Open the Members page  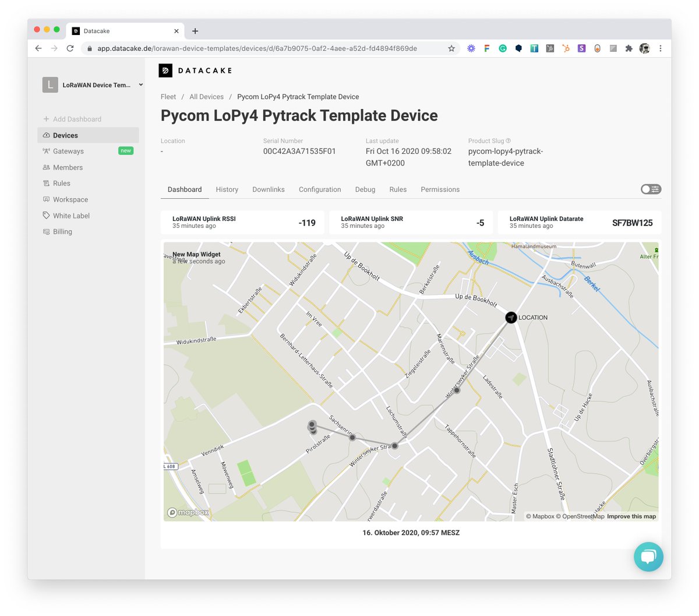click(67, 167)
